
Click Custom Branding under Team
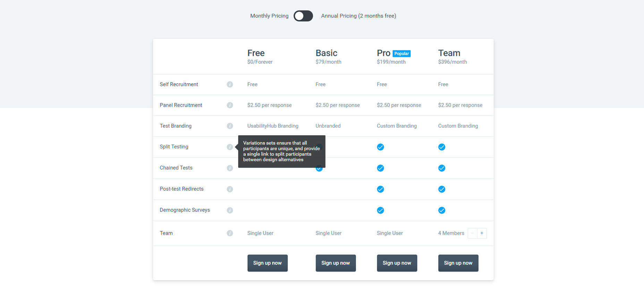[458, 126]
